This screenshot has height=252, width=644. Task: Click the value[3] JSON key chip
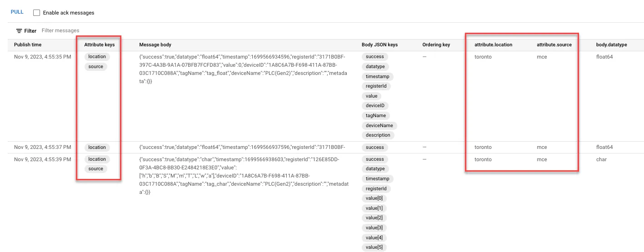point(374,227)
